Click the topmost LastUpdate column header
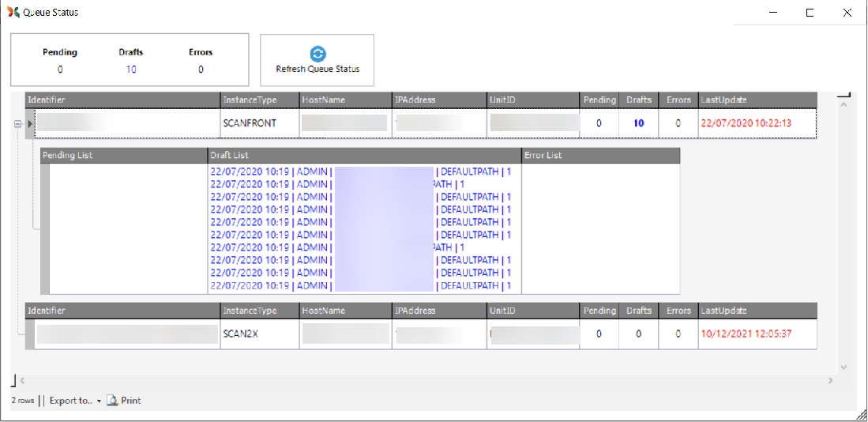The height and width of the screenshot is (422, 868). click(x=757, y=100)
